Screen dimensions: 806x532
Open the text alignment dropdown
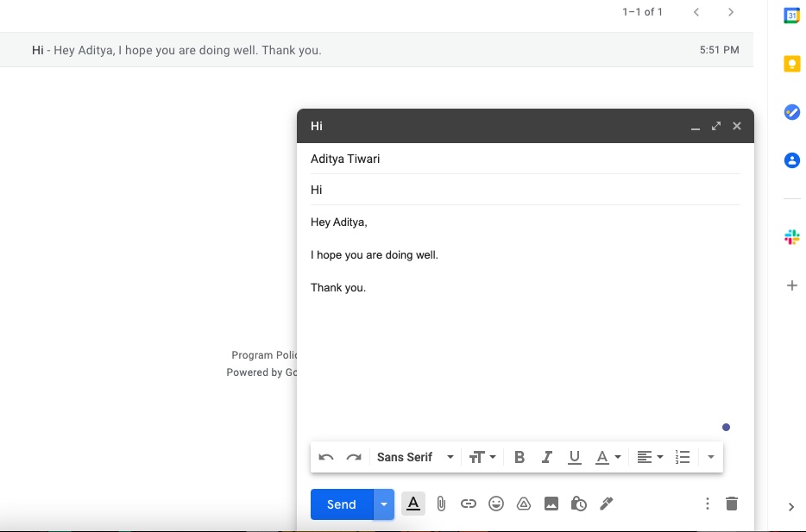649,457
